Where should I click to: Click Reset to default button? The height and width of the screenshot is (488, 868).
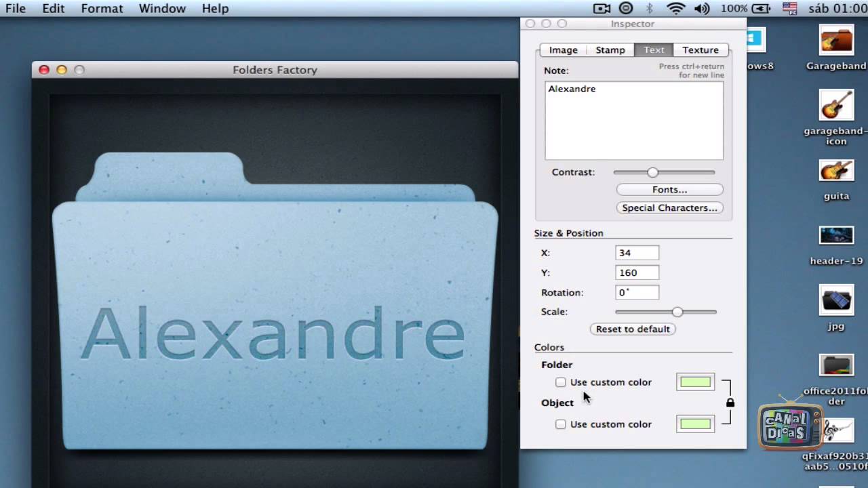pyautogui.click(x=633, y=329)
